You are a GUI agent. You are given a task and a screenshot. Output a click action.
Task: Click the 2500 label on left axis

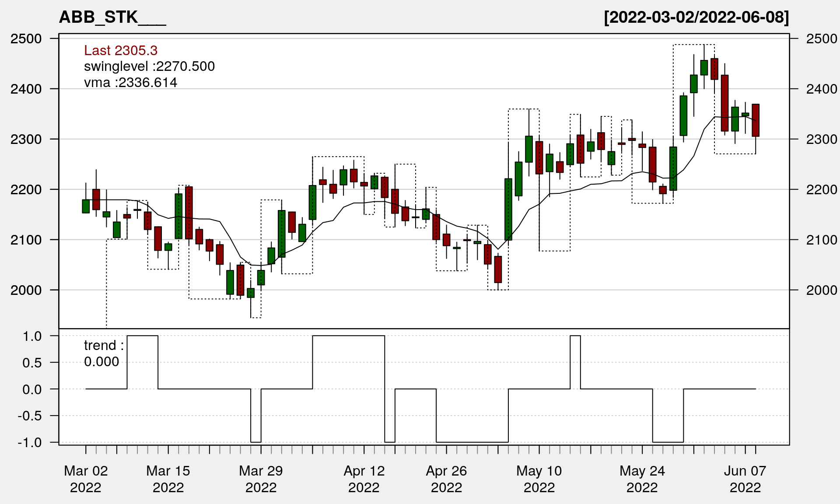coord(26,38)
